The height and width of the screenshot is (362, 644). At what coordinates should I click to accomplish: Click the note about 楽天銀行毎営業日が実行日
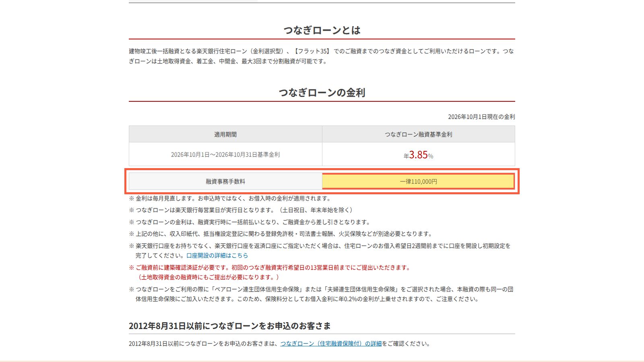click(x=242, y=210)
